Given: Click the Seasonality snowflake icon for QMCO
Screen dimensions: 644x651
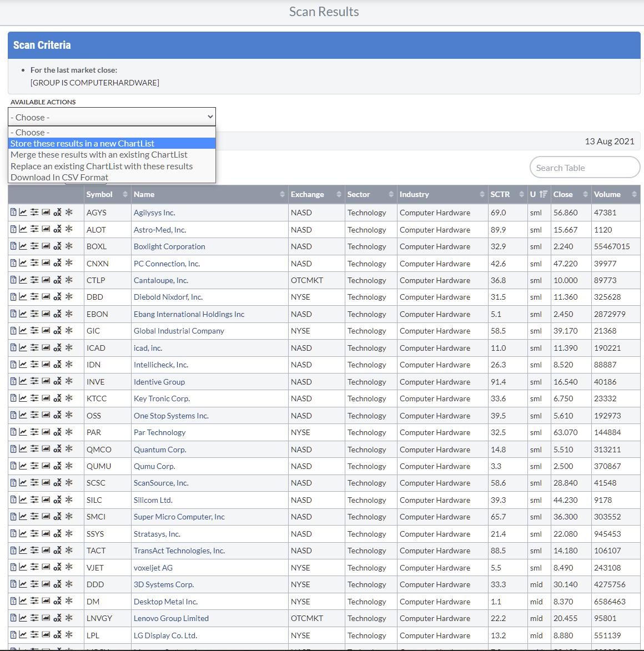Looking at the screenshot, I should [x=69, y=449].
